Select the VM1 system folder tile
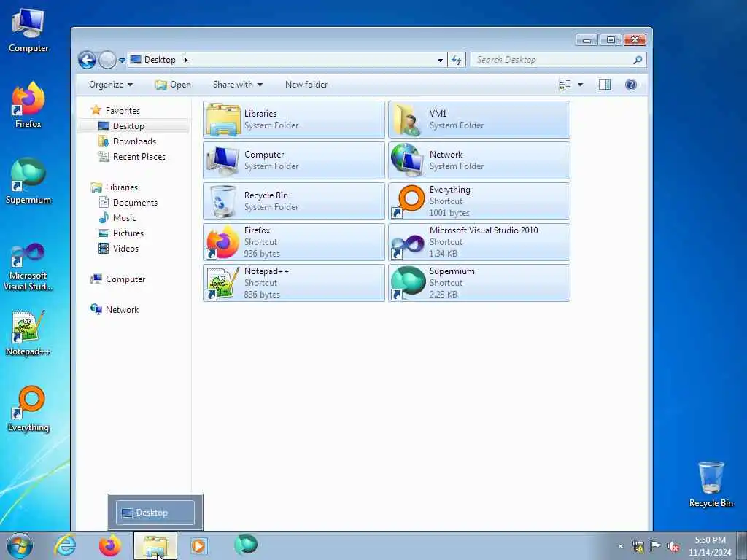747x560 pixels. [x=479, y=120]
